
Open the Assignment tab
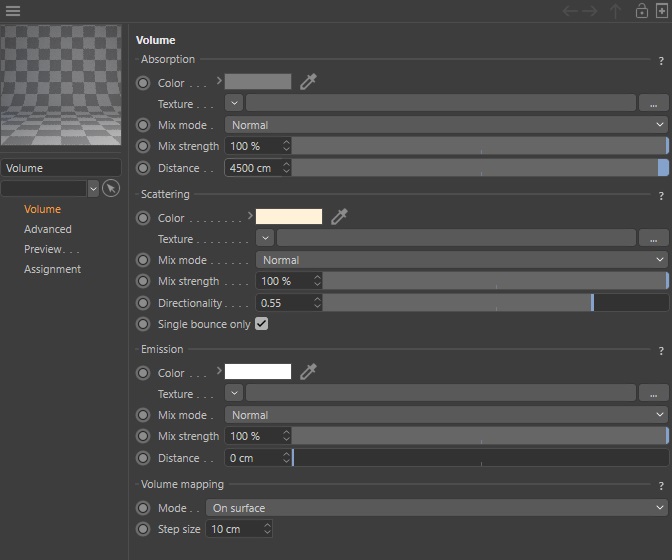tap(52, 269)
